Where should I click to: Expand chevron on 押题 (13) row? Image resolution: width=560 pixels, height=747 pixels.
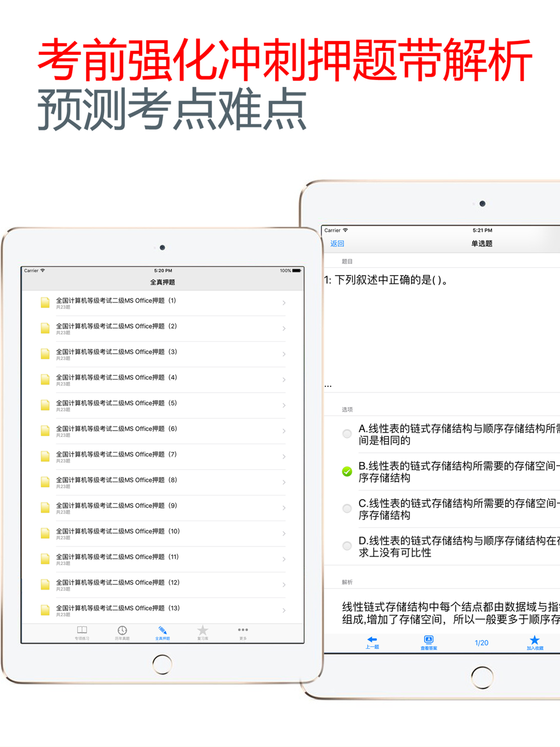[x=284, y=610]
